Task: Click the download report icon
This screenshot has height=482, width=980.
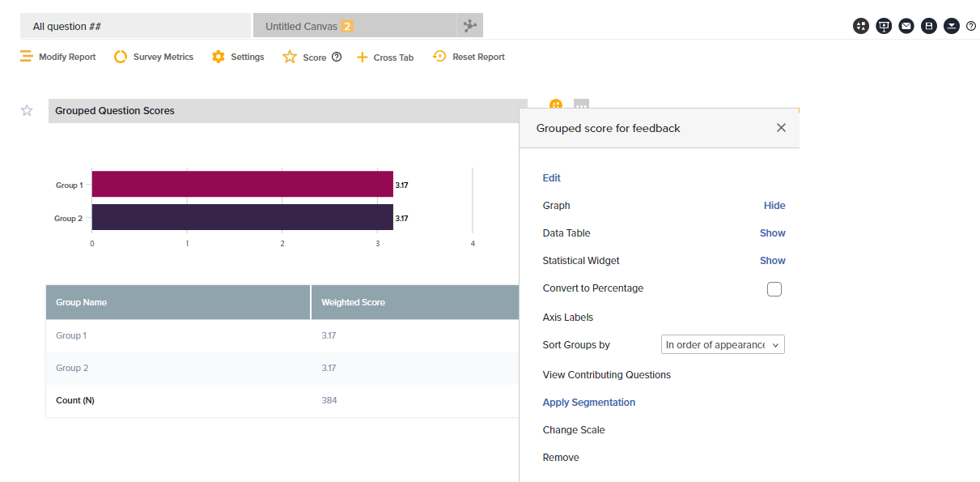Action: click(952, 26)
